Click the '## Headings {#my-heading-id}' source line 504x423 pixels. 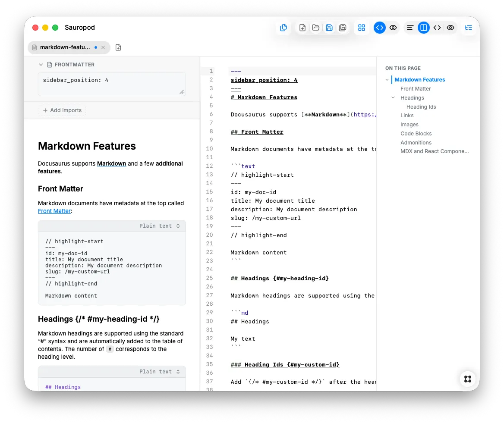[x=280, y=279]
